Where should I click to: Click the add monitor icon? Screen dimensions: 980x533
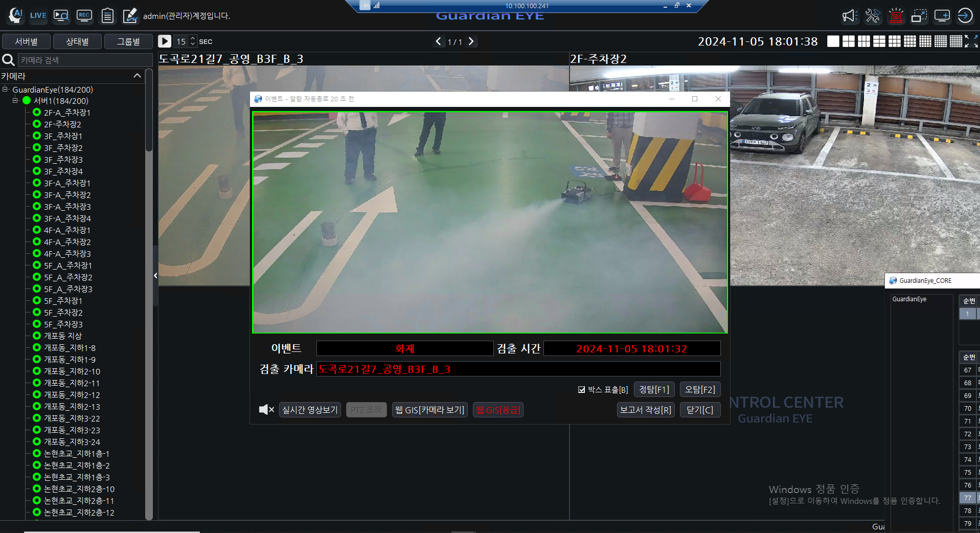pos(942,16)
